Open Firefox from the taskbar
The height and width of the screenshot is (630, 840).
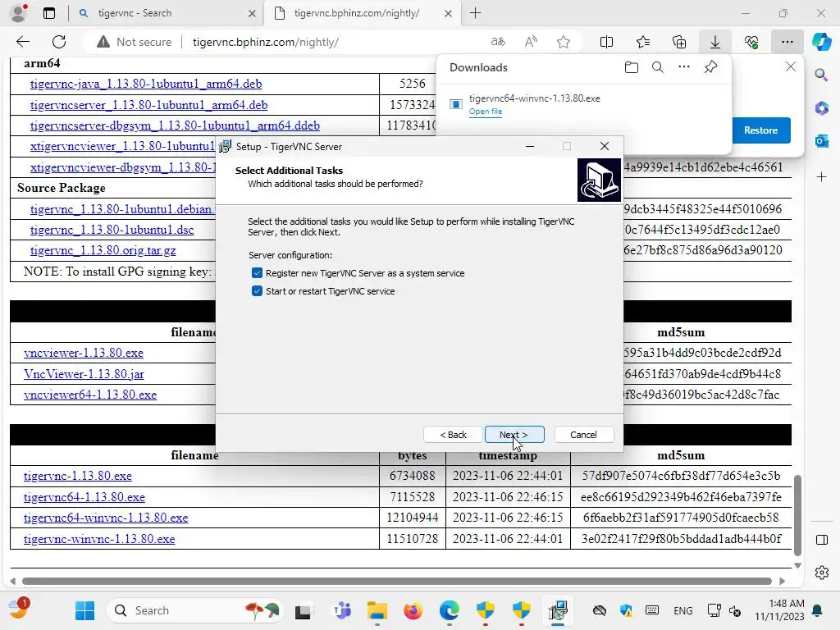[413, 610]
